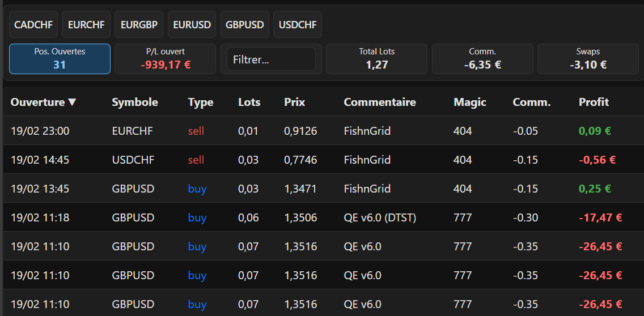Click the QE v6.0 (DTST) comment row
644x316 pixels.
(x=380, y=218)
